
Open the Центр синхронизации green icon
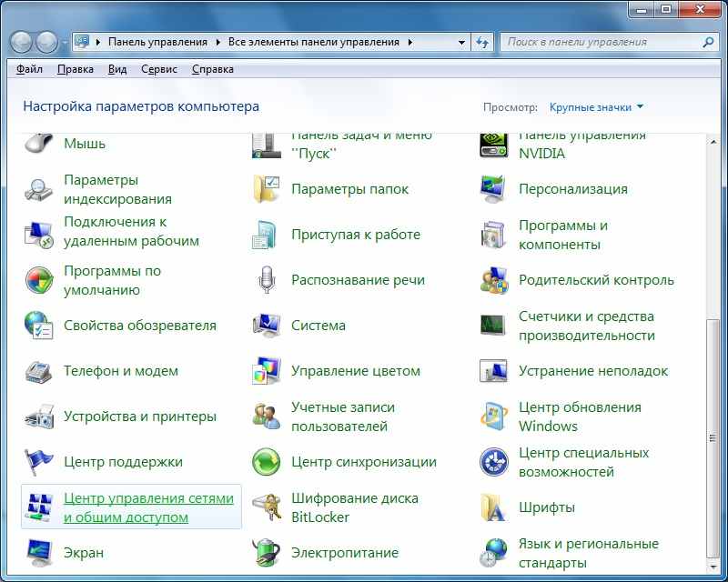pyautogui.click(x=267, y=462)
